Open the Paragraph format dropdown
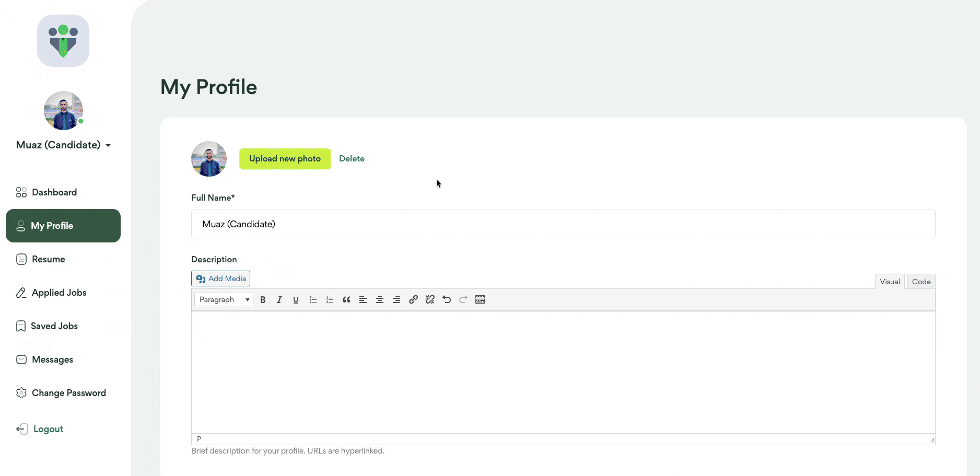This screenshot has width=980, height=476. pyautogui.click(x=224, y=299)
